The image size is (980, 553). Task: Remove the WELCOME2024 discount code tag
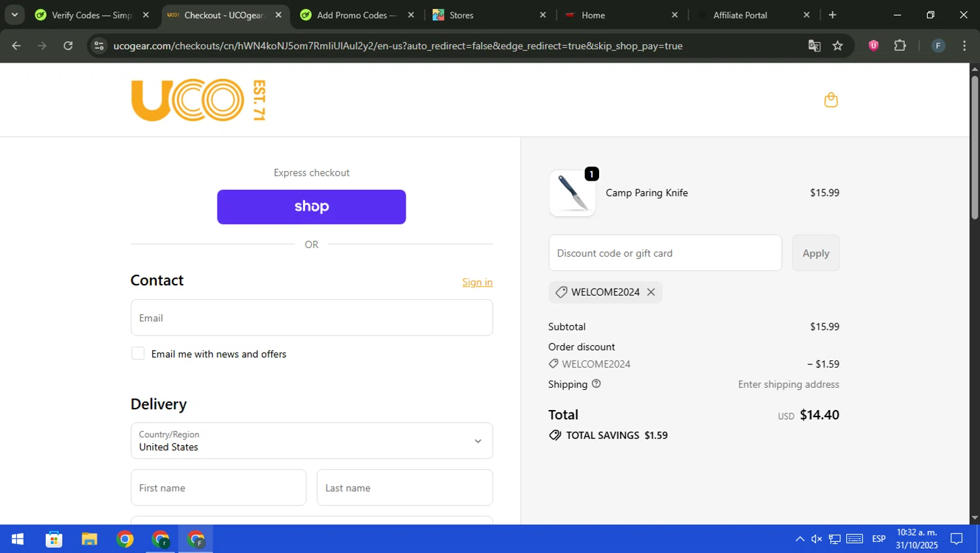coord(651,292)
